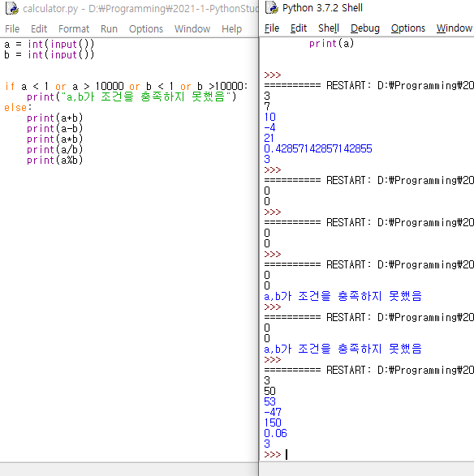This screenshot has height=476, width=474.
Task: Click the shell output '21'
Action: click(x=269, y=138)
